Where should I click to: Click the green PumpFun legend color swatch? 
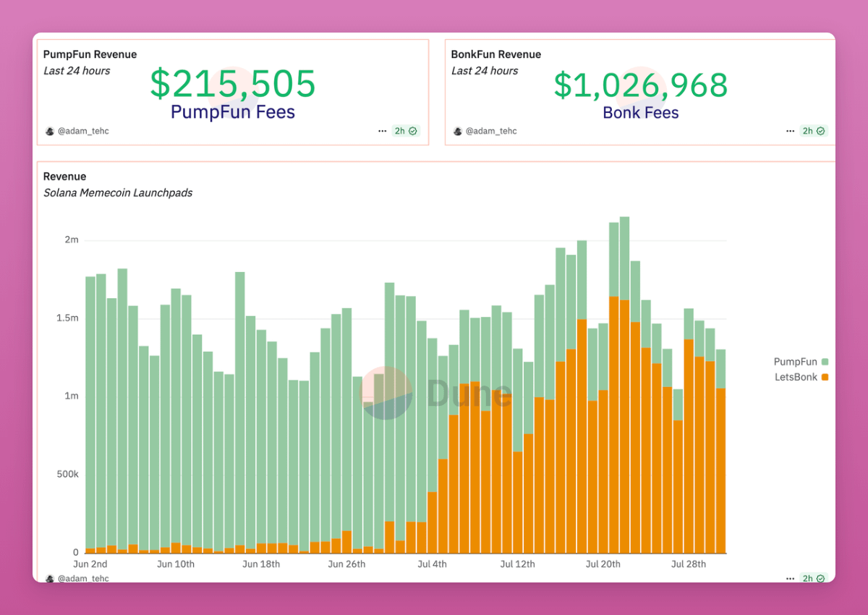(x=825, y=362)
